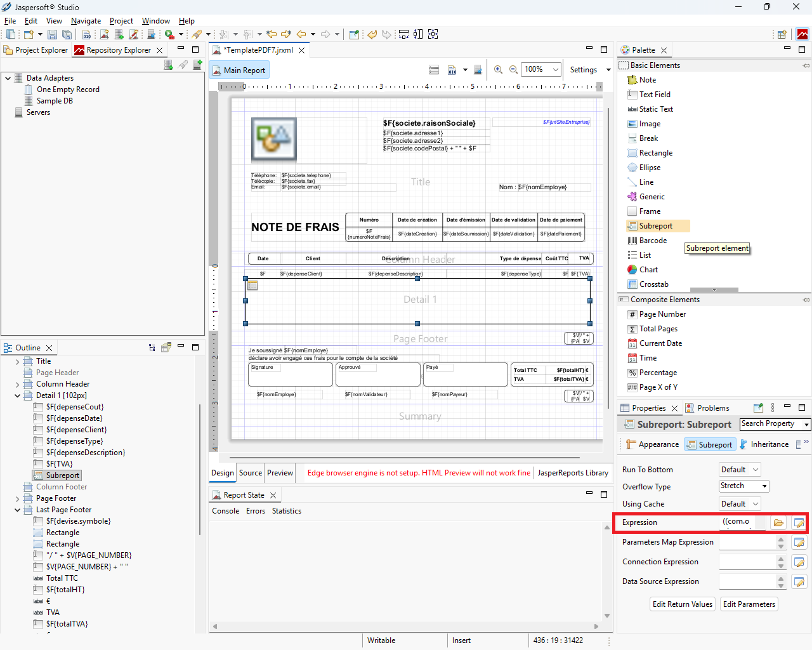Click the Zoom In magnifier icon
This screenshot has height=650, width=812.
(x=499, y=70)
